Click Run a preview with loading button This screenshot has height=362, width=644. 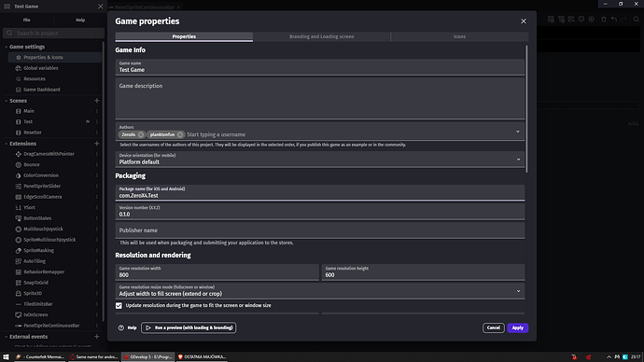click(x=189, y=327)
